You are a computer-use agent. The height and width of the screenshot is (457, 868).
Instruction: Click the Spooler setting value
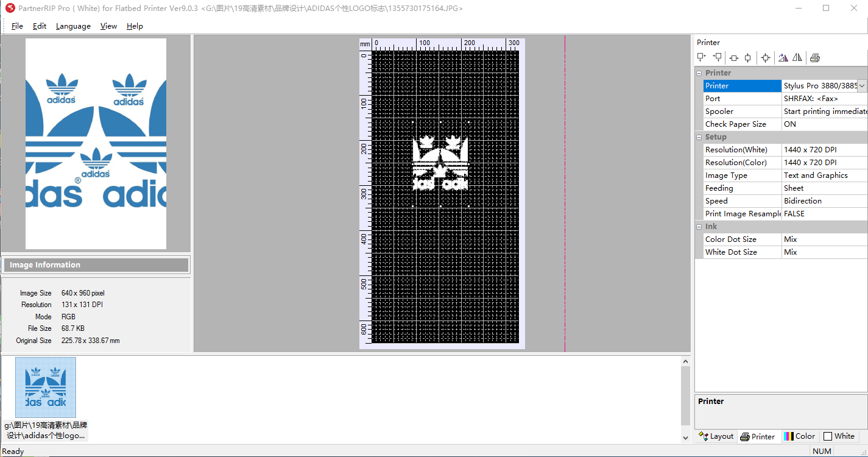pyautogui.click(x=824, y=112)
